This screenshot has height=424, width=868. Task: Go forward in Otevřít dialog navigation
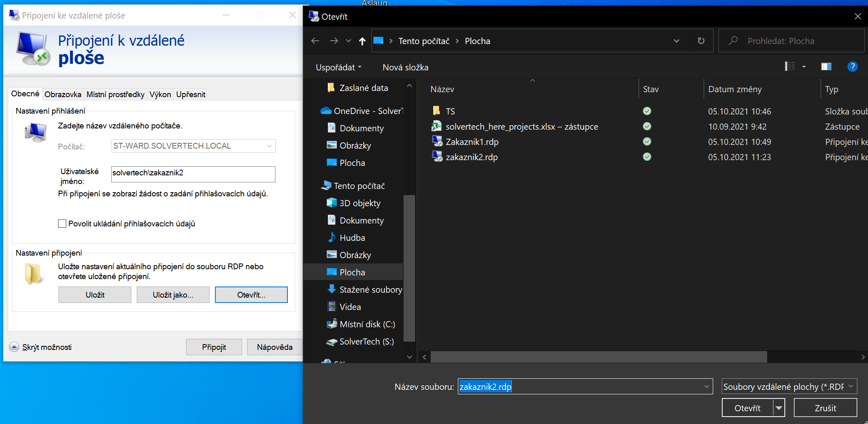click(334, 41)
